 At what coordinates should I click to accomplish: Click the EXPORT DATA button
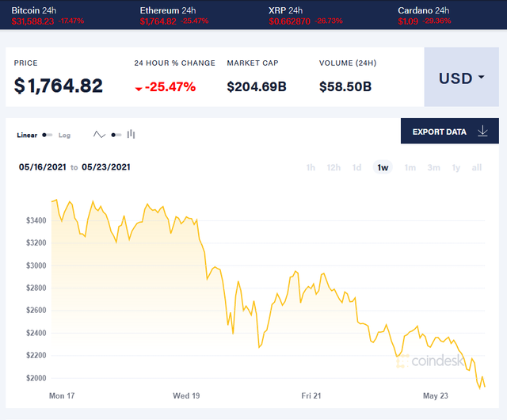(x=450, y=131)
